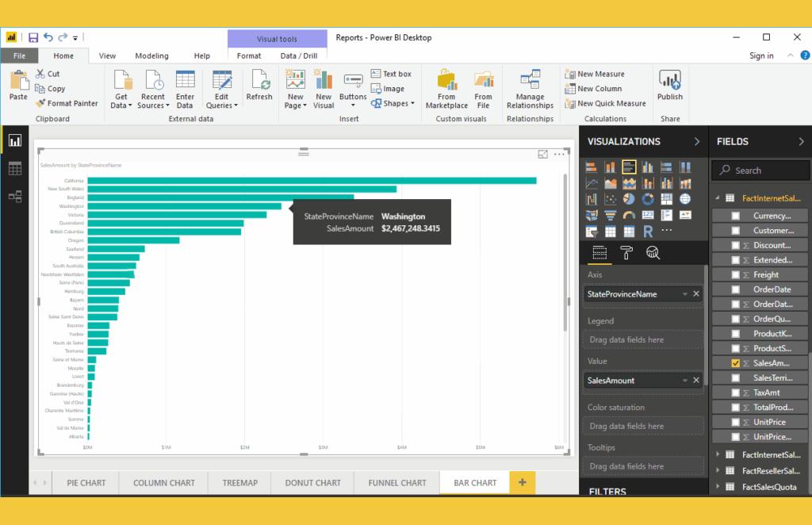Switch to the Modeling ribbon tab
This screenshot has height=525, width=812.
151,56
